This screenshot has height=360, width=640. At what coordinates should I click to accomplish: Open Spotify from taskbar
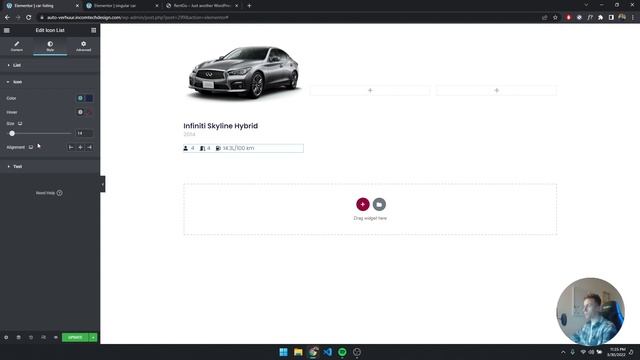pyautogui.click(x=342, y=352)
